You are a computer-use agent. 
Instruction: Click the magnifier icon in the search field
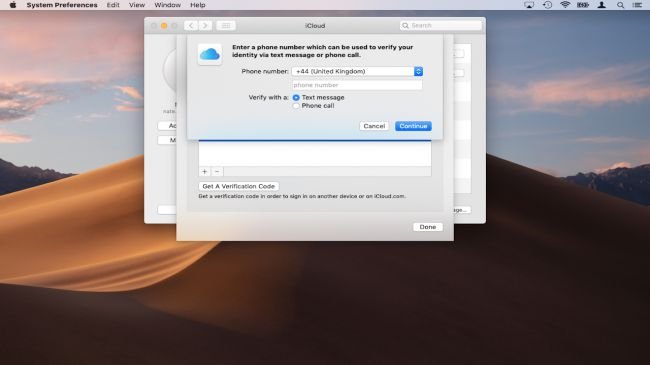click(x=405, y=25)
